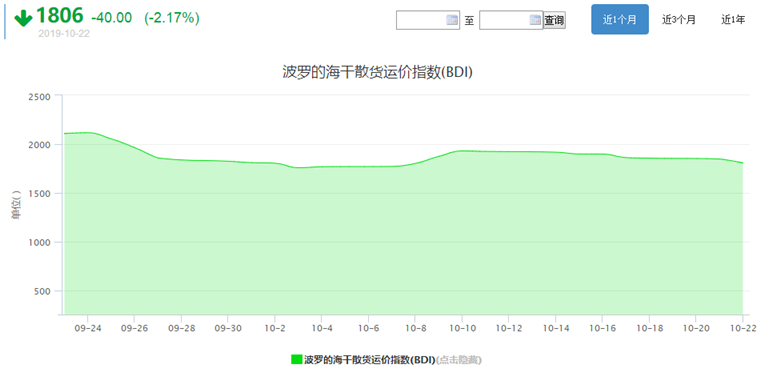This screenshot has width=760, height=368.
Task: Click the change value -40.00
Action: 111,18
